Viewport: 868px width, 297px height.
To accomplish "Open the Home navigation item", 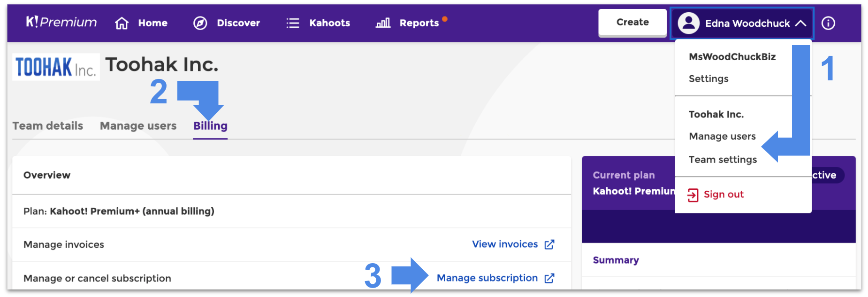I will tap(152, 23).
